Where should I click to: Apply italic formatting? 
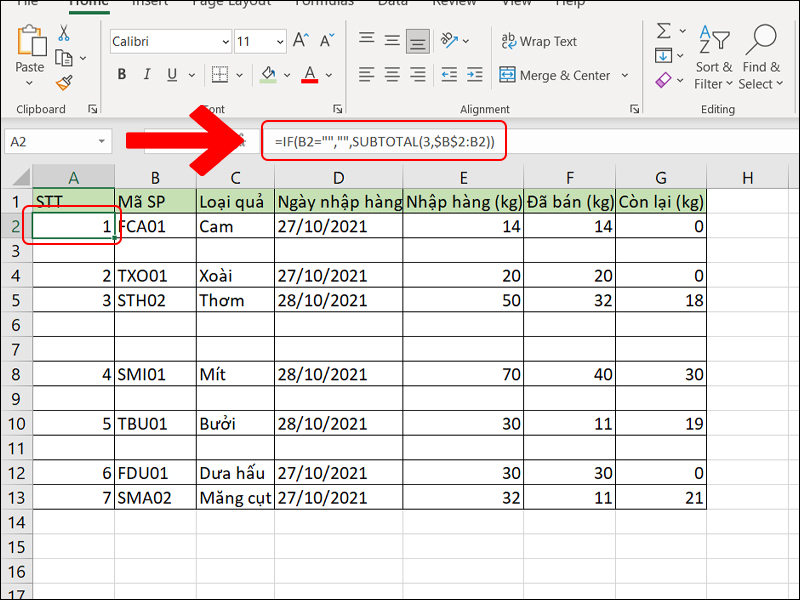pos(146,75)
